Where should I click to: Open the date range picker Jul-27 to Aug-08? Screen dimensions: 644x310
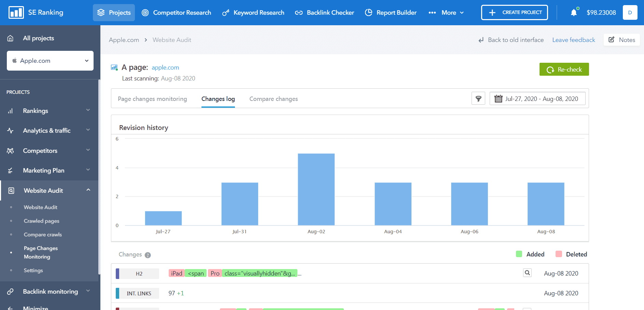click(x=537, y=99)
